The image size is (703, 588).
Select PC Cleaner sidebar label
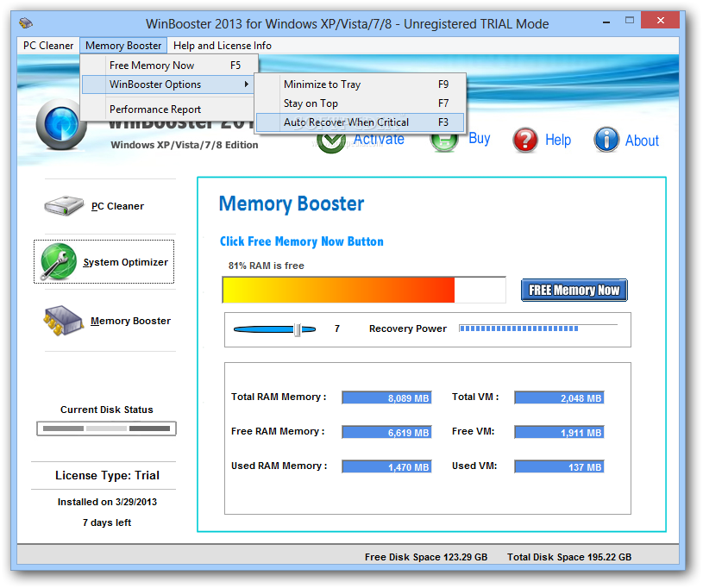(x=117, y=206)
